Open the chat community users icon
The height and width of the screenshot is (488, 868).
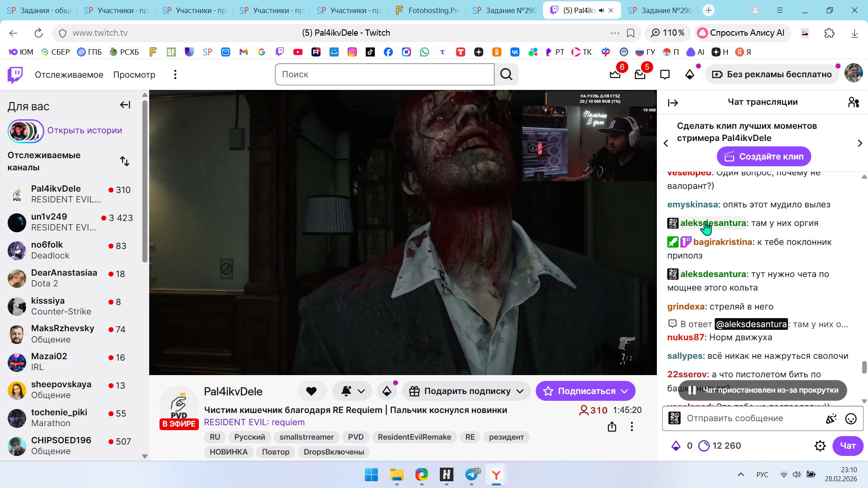pos(853,103)
